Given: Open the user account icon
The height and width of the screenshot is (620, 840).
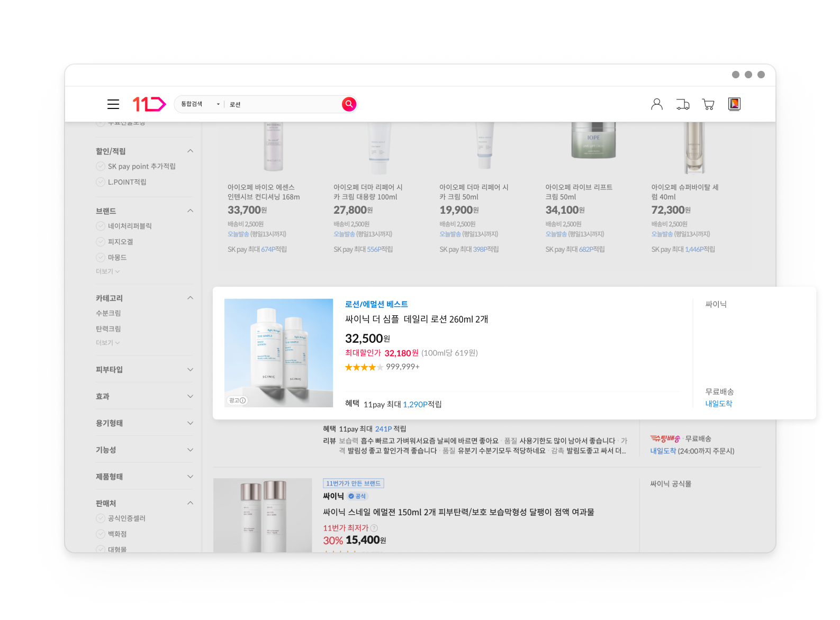Looking at the screenshot, I should coord(657,104).
